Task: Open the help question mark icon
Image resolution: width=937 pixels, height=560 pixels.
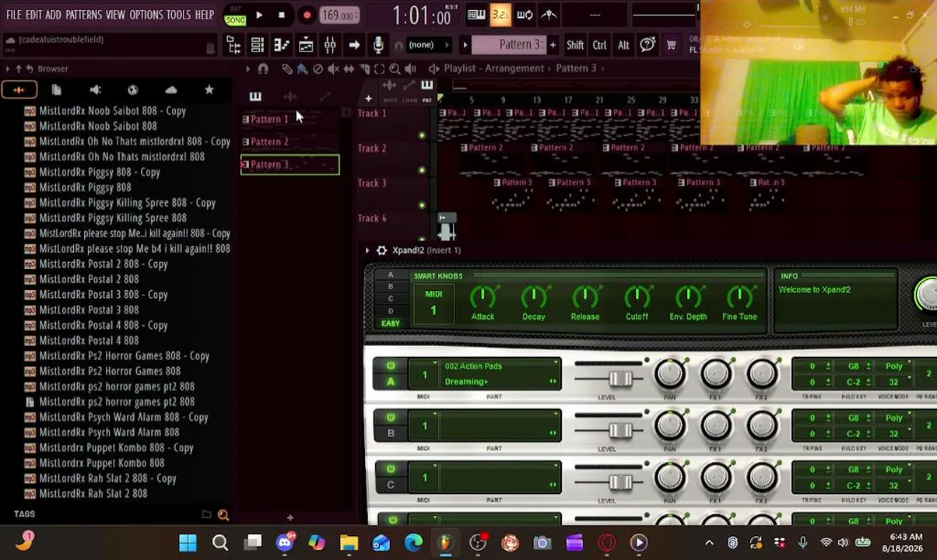Action: 647,45
